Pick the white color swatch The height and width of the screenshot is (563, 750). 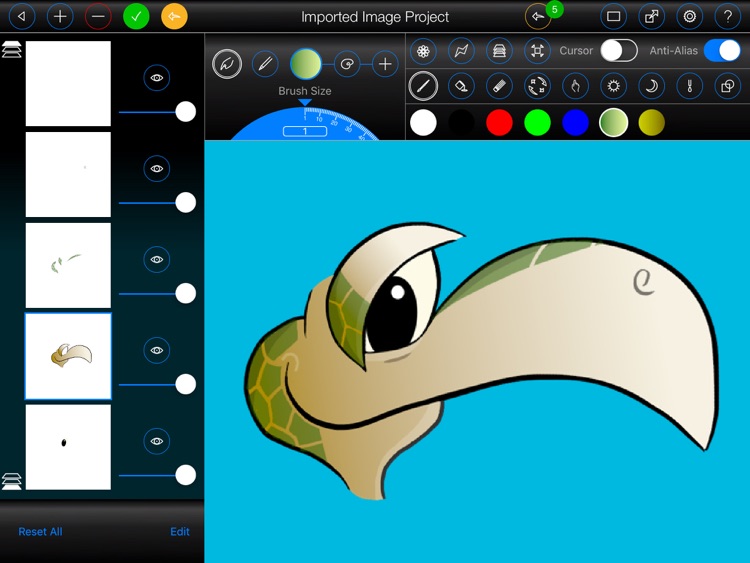pos(423,122)
